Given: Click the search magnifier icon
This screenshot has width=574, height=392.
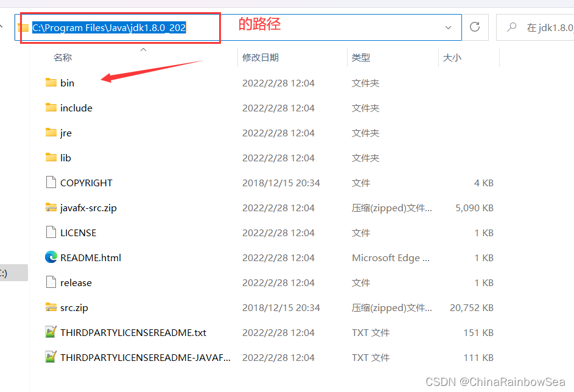Looking at the screenshot, I should pyautogui.click(x=511, y=27).
